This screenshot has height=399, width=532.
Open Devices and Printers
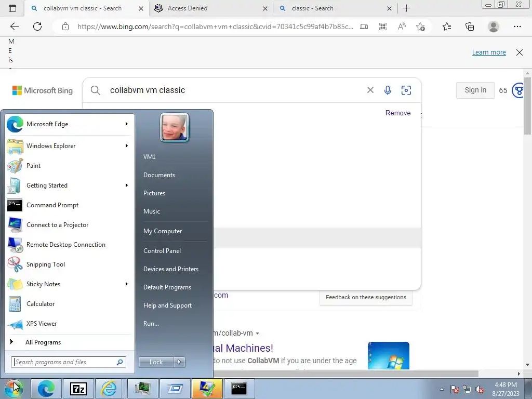click(170, 269)
